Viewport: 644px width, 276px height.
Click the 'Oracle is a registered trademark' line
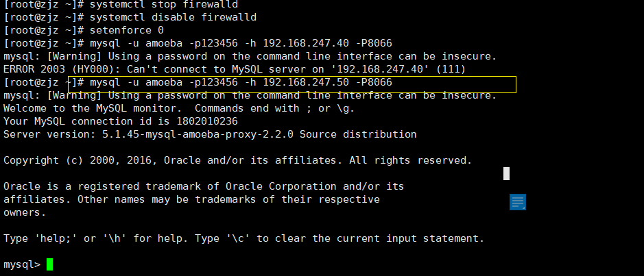(204, 186)
